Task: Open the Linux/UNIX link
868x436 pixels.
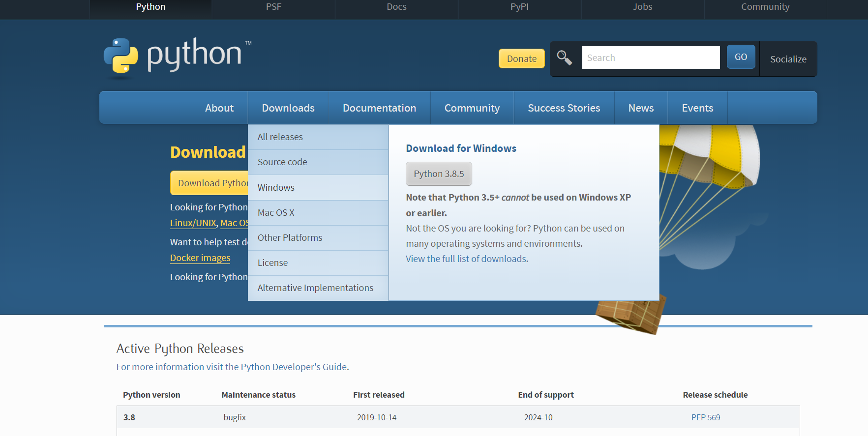Action: pos(193,223)
